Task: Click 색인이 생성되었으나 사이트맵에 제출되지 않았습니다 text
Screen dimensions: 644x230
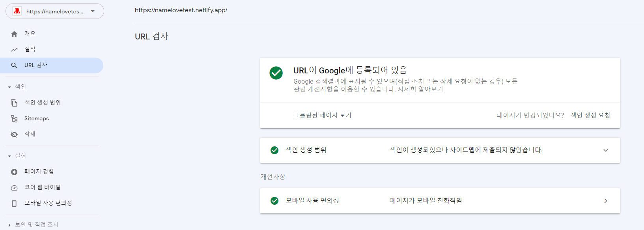Action: tap(466, 150)
